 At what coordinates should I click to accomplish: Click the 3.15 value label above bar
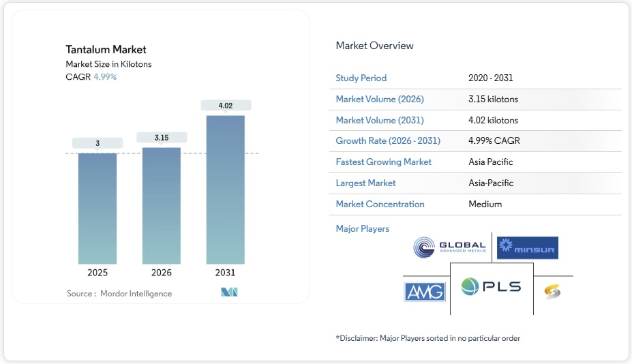pyautogui.click(x=162, y=138)
